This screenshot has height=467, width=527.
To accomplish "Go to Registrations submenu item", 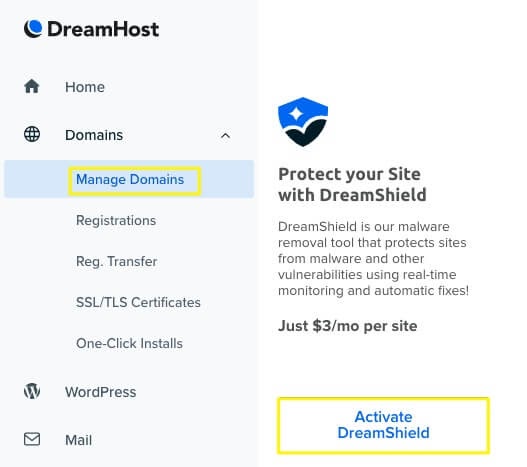I will (x=116, y=221).
